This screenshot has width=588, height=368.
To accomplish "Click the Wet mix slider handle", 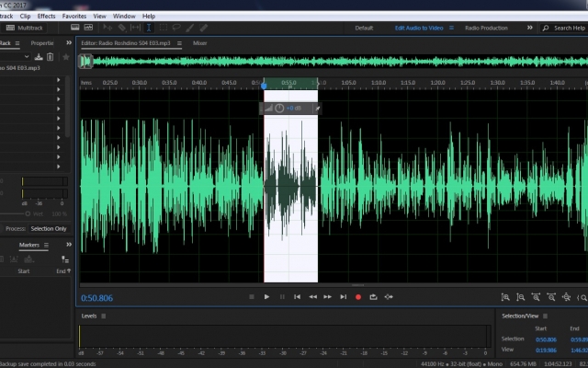I will [28, 213].
